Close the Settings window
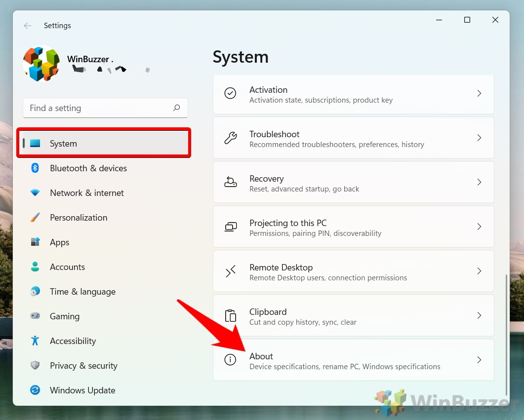524x420 pixels. click(x=495, y=20)
